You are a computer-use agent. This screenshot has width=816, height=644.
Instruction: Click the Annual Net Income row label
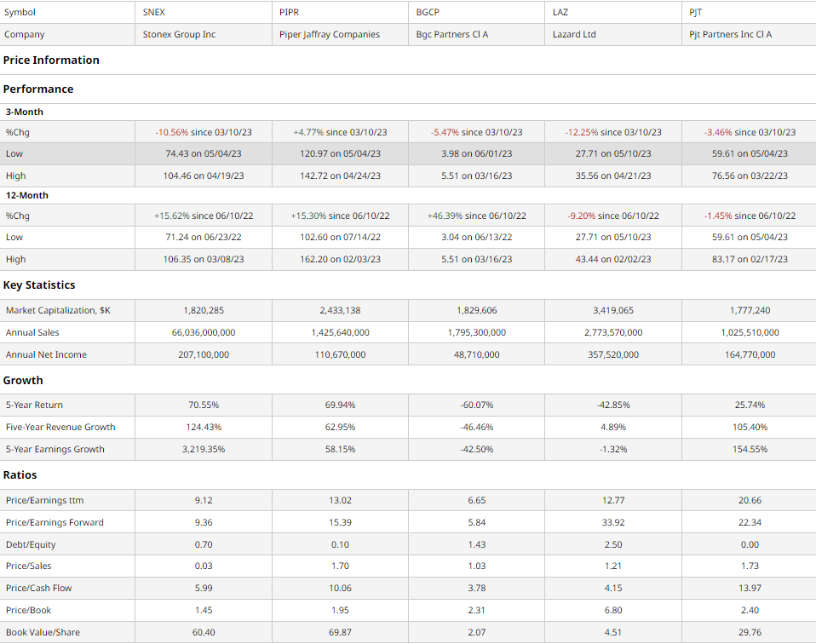point(46,354)
